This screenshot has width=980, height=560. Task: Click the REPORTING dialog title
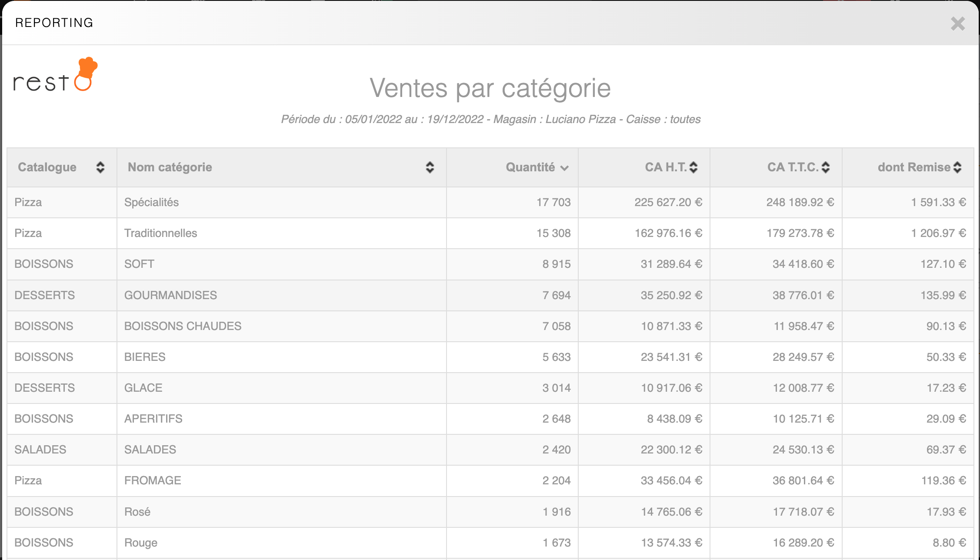tap(54, 23)
